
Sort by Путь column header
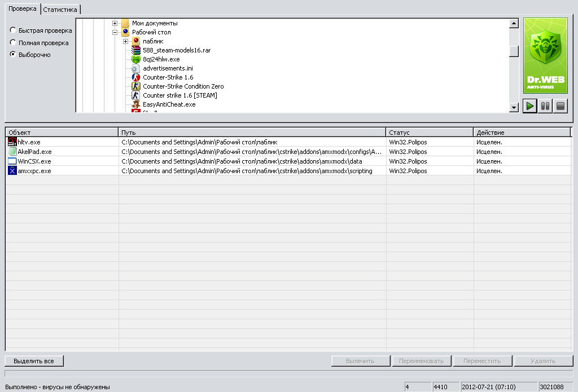(252, 132)
